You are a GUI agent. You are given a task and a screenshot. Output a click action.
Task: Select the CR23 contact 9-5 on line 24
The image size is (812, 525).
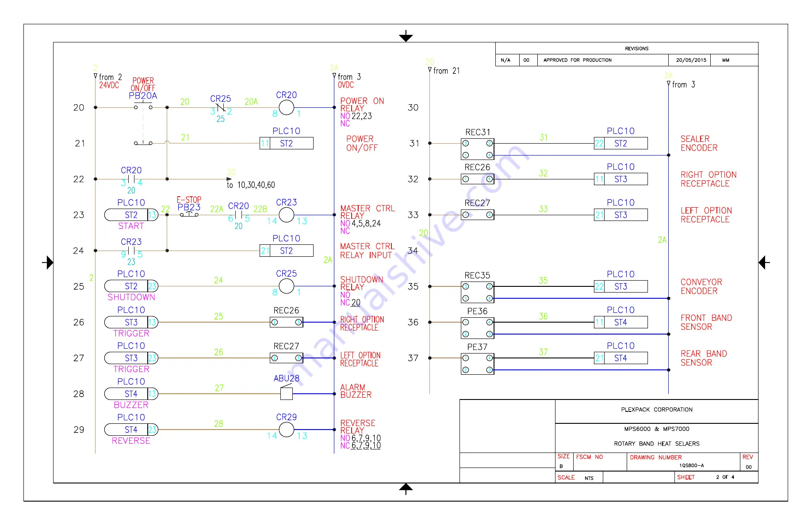point(131,251)
